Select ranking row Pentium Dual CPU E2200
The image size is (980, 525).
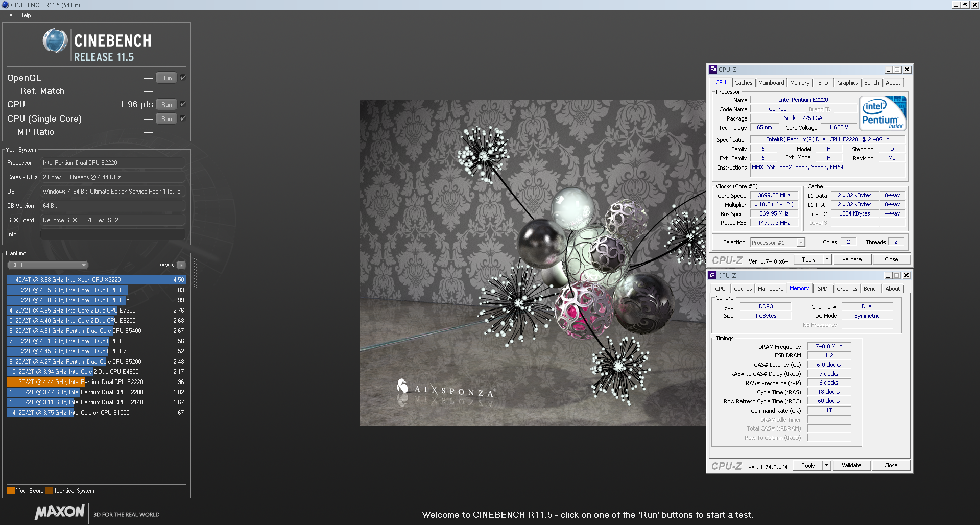tap(97, 392)
